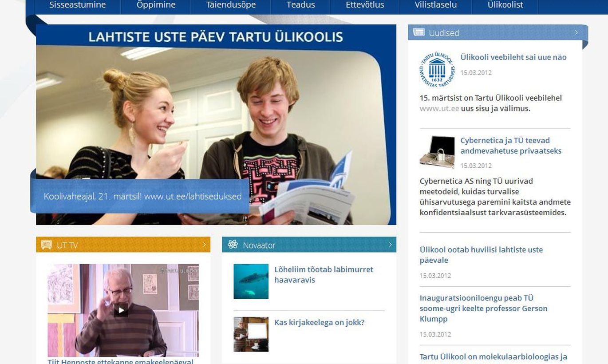Click the Cybernetica AS ning TÜ uurivad summary text
The width and height of the screenshot is (608, 364).
(495, 197)
